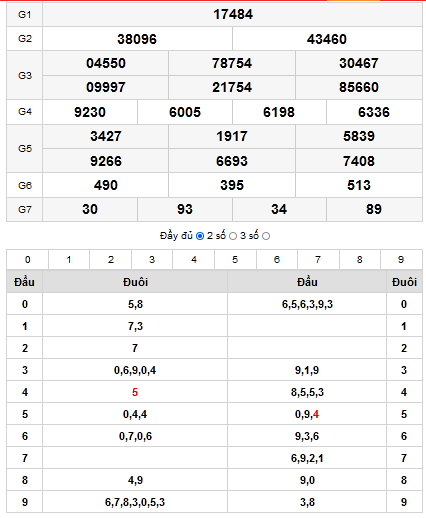The image size is (426, 518).
Task: Click G6 number 395
Action: click(x=232, y=185)
